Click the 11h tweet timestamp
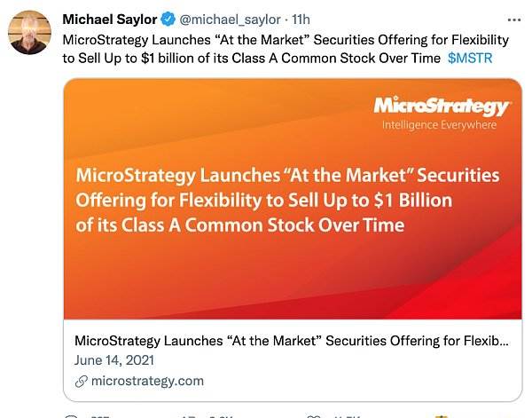Image resolution: width=532 pixels, height=418 pixels. point(301,20)
